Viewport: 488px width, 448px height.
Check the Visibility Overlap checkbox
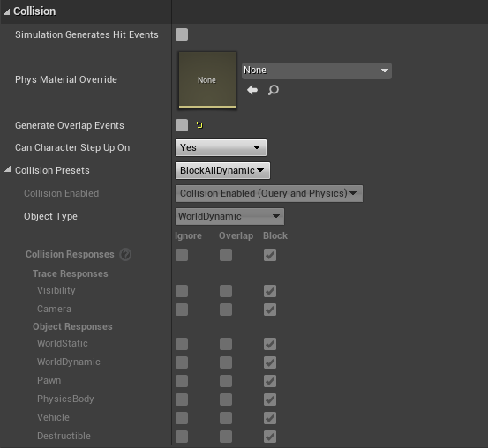pos(226,291)
